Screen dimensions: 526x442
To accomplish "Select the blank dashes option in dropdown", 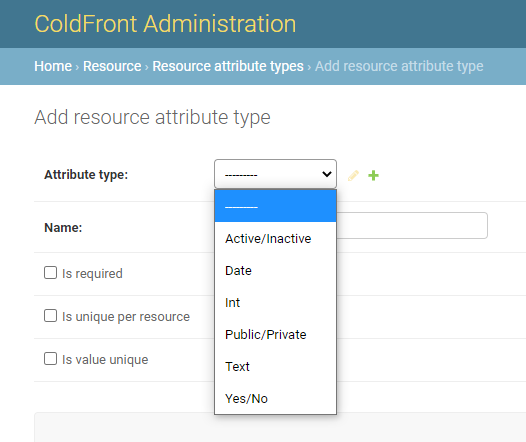I will 275,206.
